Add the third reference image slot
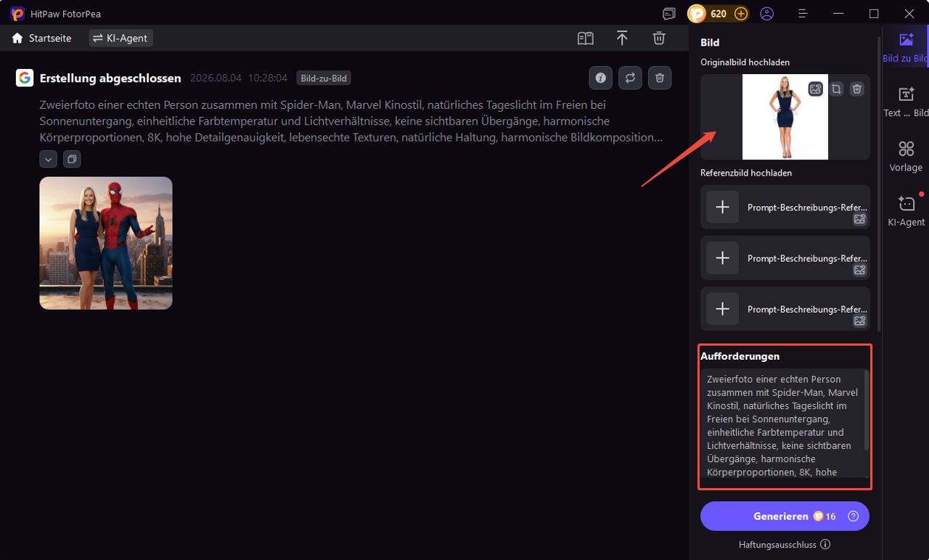This screenshot has height=560, width=929. point(723,309)
